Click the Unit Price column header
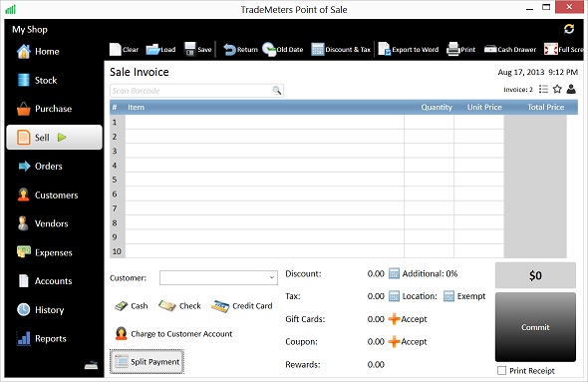Screen dimensions: 588x382 click(484, 107)
